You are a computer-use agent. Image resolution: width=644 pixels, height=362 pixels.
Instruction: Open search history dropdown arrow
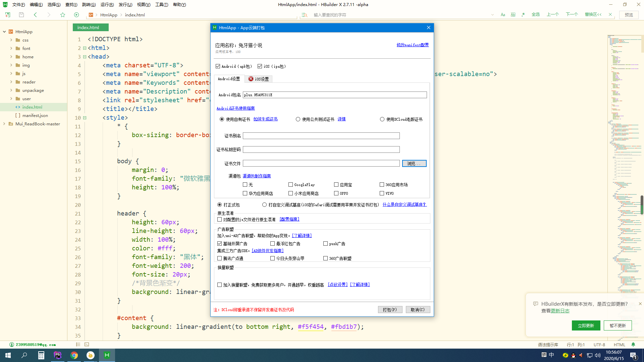(x=492, y=15)
